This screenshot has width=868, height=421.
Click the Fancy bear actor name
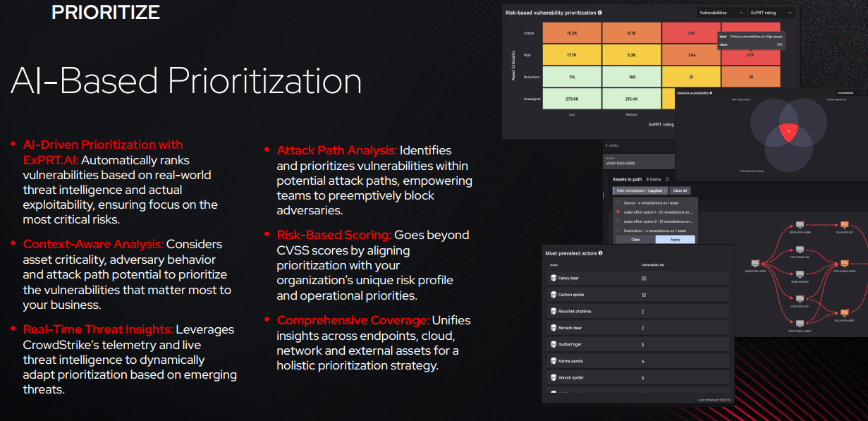coord(568,278)
